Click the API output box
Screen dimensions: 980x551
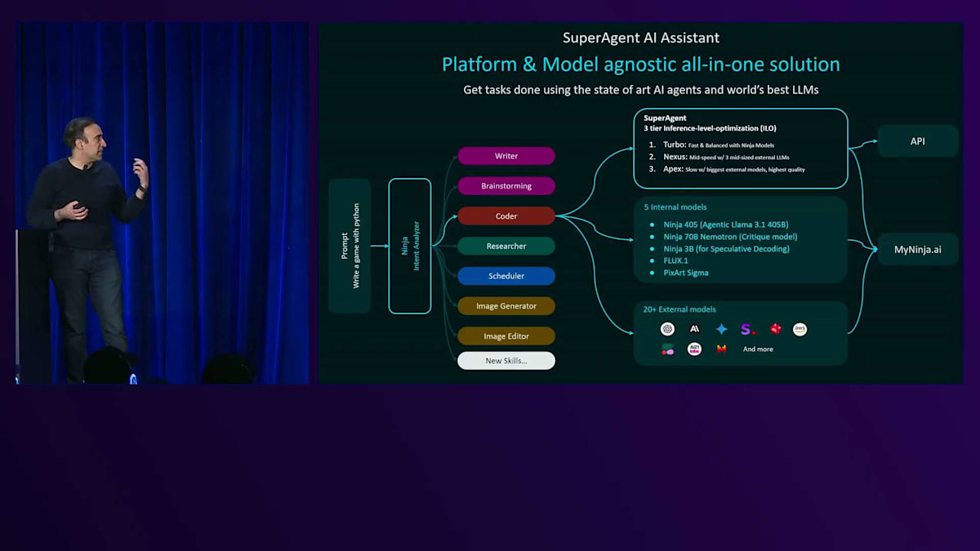pos(918,141)
